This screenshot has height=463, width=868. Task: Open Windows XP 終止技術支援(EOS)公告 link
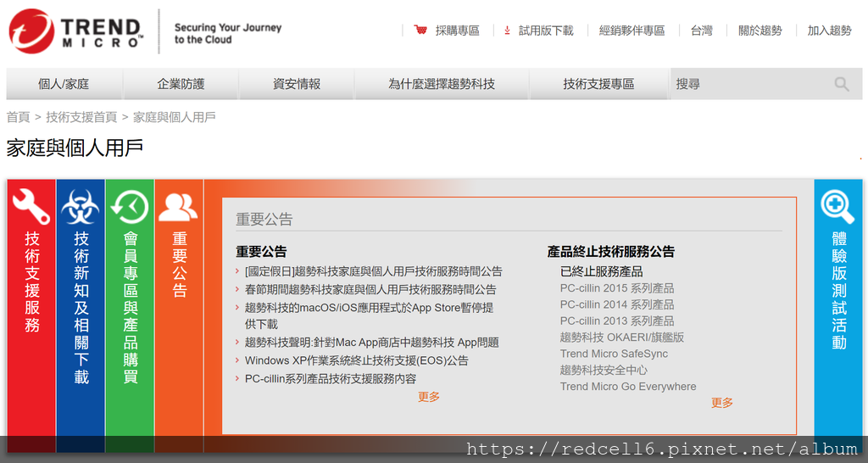tap(357, 360)
